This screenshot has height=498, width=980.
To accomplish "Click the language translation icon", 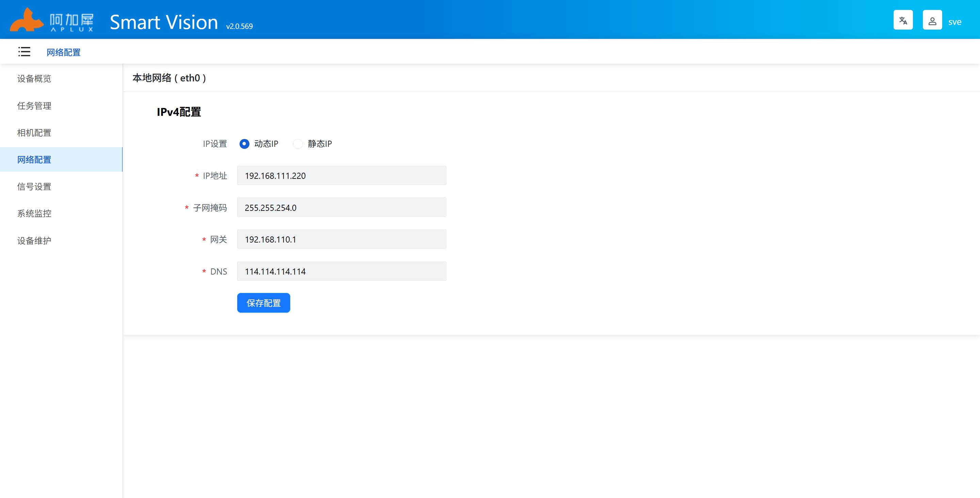I will tap(903, 20).
